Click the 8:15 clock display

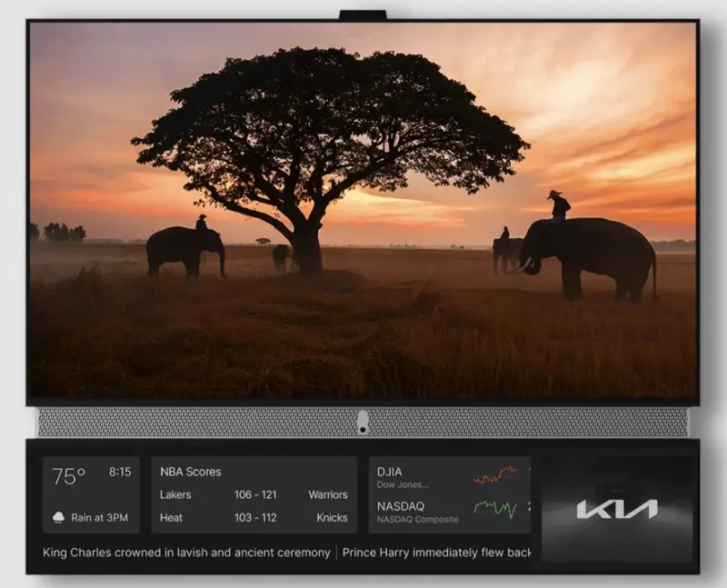tap(120, 472)
